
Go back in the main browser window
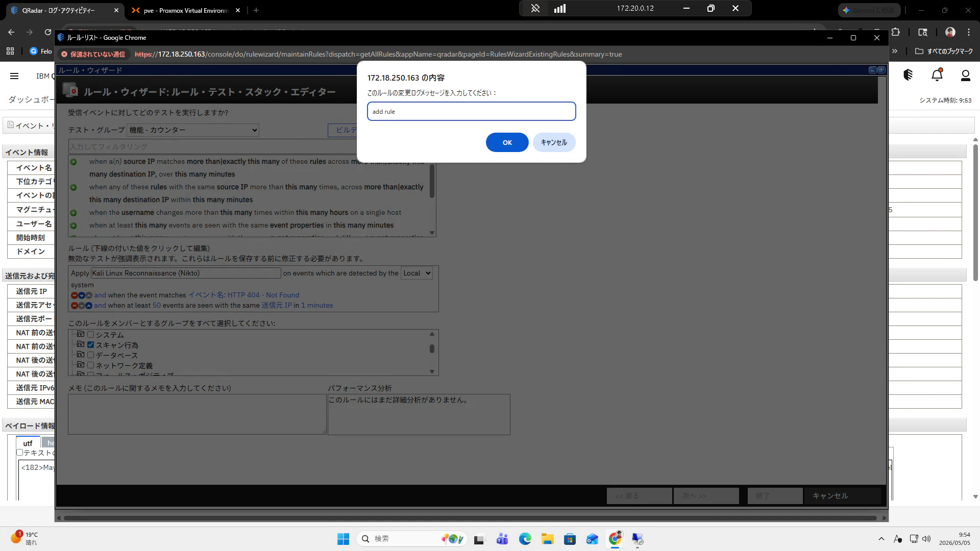[11, 32]
